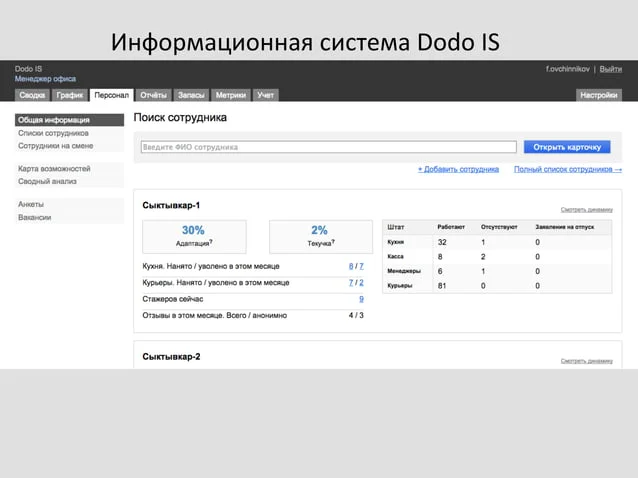Click the Добавить сотрудника link
Viewport: 638px width, 478px height.
459,169
